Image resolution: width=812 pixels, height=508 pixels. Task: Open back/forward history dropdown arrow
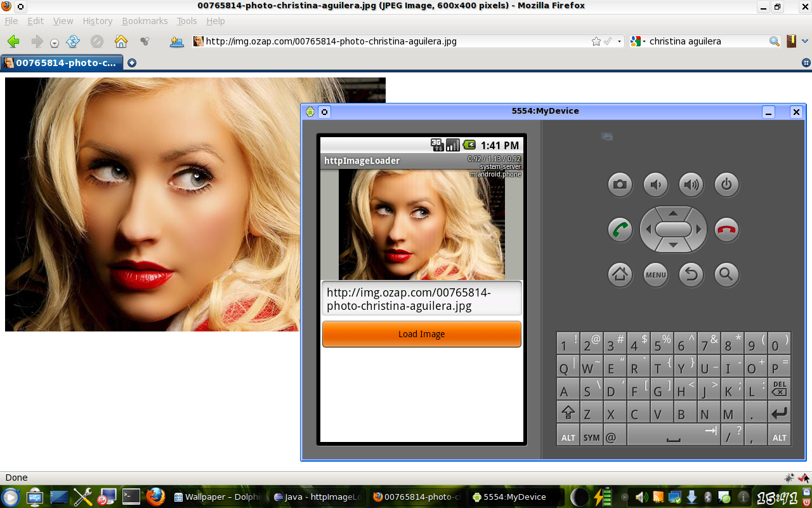tap(55, 43)
